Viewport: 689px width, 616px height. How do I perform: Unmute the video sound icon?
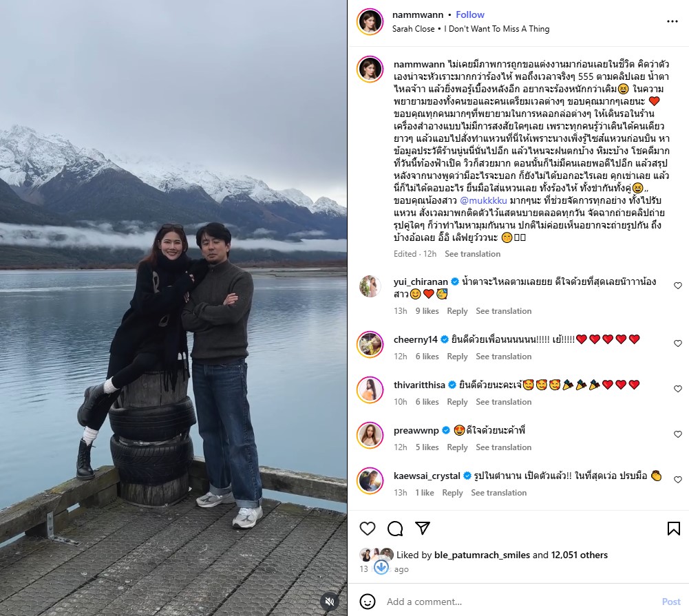pos(330,601)
